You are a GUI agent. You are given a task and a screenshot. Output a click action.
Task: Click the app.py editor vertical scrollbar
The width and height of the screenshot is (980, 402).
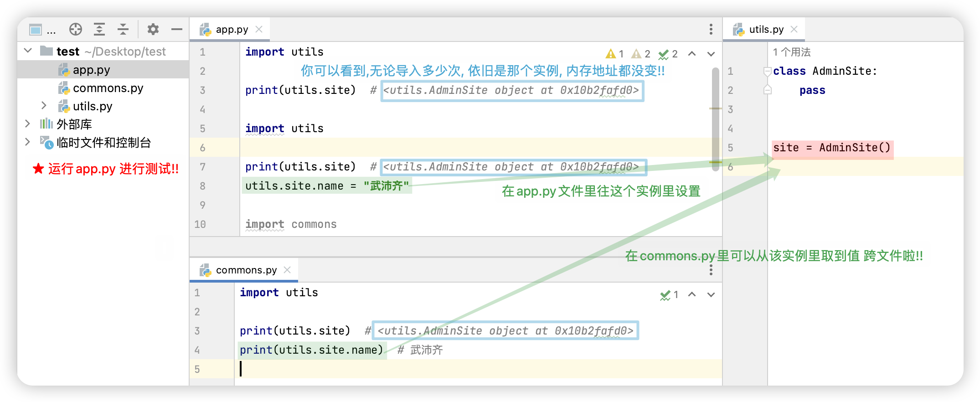tap(716, 119)
